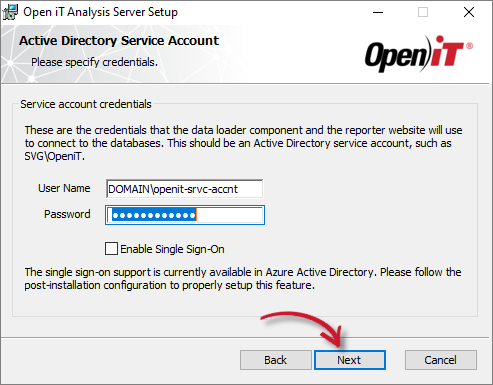
Task: Select the Password input field
Action: click(x=185, y=215)
